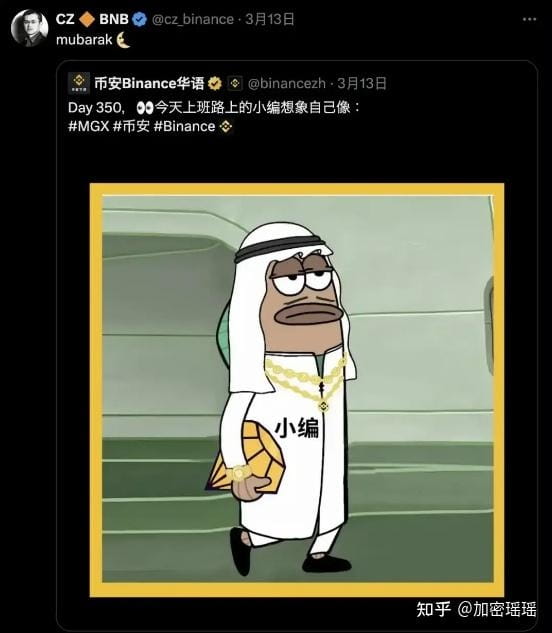Open CZ's profile picture avatar
This screenshot has height=633, width=552.
29,28
